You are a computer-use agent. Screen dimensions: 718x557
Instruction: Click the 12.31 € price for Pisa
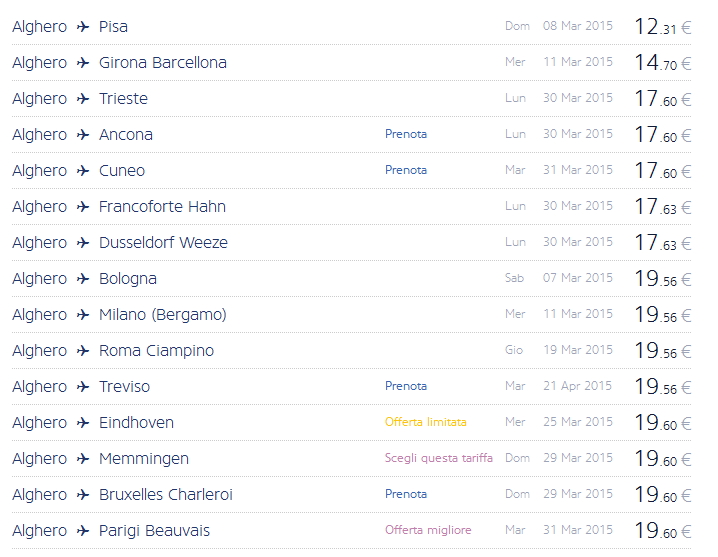pos(662,27)
